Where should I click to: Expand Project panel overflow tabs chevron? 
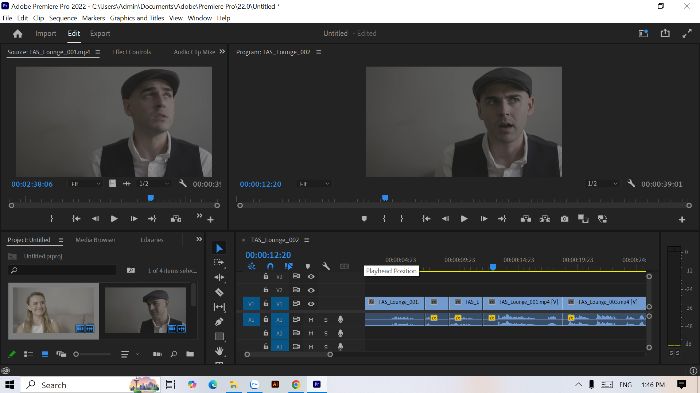pyautogui.click(x=199, y=239)
